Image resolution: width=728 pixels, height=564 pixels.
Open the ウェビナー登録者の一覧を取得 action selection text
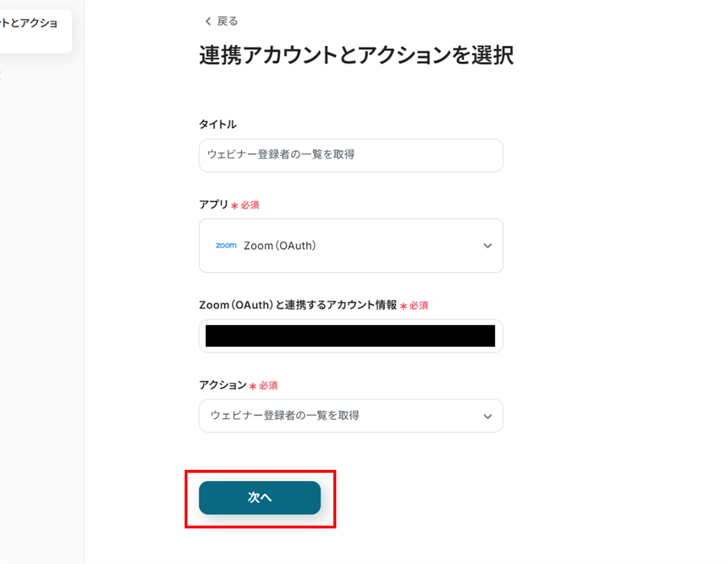pos(285,416)
